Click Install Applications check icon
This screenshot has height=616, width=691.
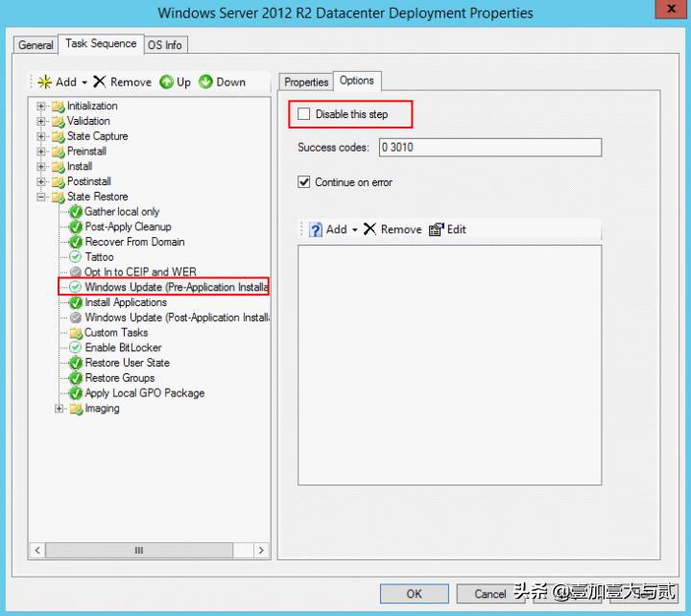[76, 302]
